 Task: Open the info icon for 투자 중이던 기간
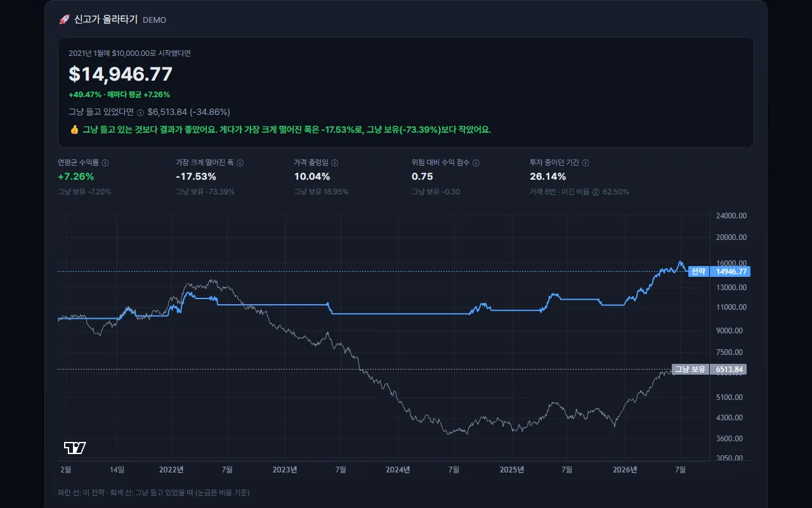click(x=586, y=163)
